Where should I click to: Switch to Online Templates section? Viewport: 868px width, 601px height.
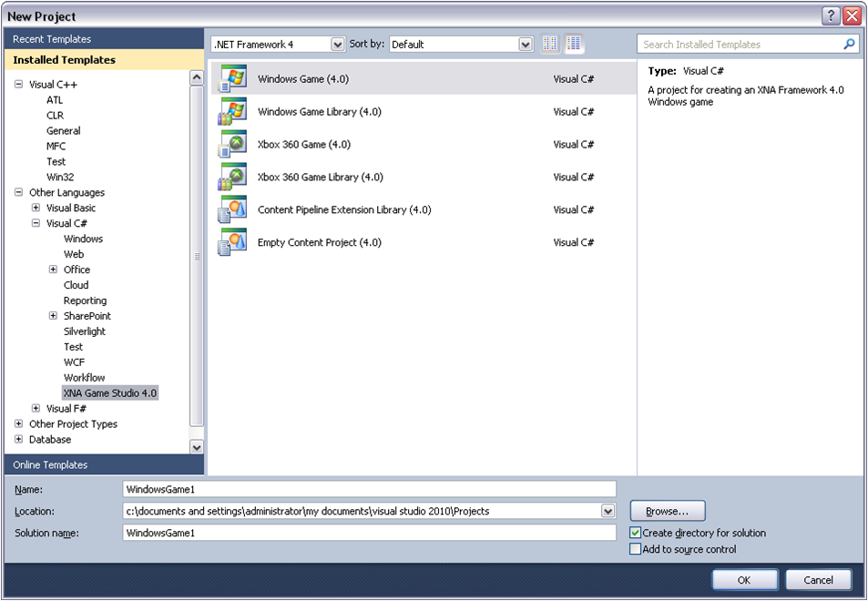(50, 464)
